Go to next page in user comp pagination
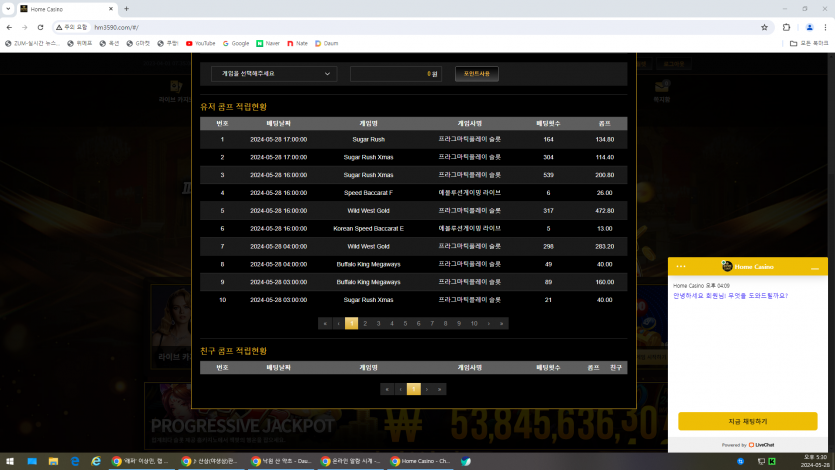Viewport: 835px width, 470px height. point(488,324)
